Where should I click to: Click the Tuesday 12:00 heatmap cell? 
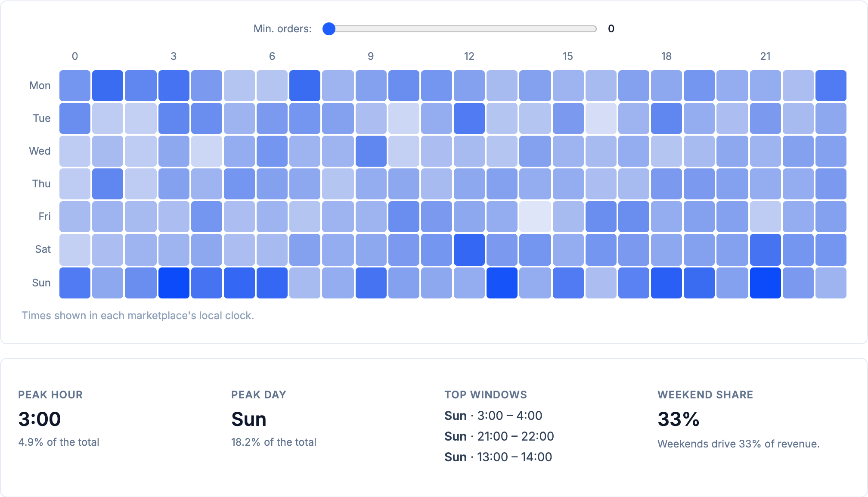click(x=469, y=118)
